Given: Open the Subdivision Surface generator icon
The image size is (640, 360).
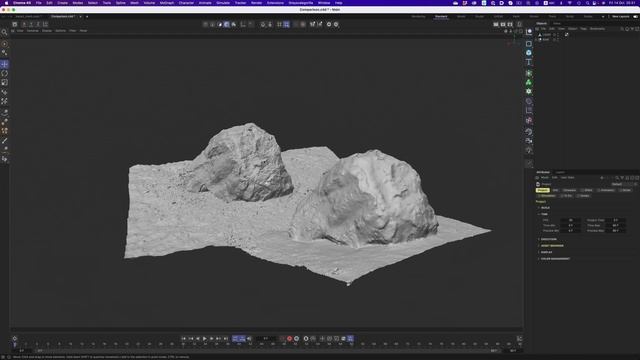Looking at the screenshot, I should 529,73.
